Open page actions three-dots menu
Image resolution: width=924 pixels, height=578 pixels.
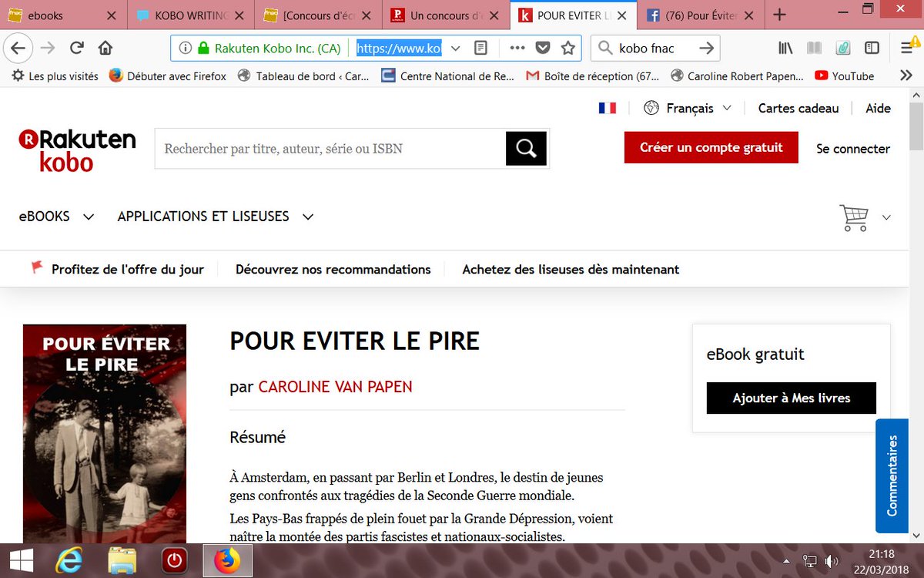(x=517, y=48)
